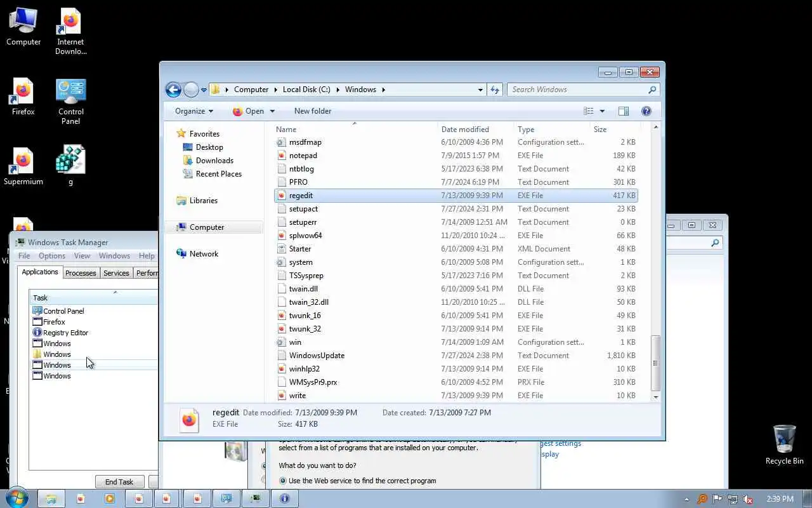Switch to the Services tab
Image resolution: width=812 pixels, height=508 pixels.
116,273
